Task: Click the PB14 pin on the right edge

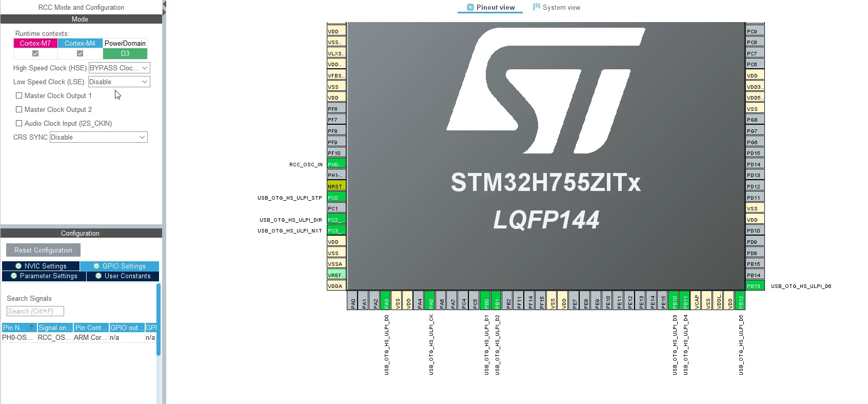Action: coord(755,275)
